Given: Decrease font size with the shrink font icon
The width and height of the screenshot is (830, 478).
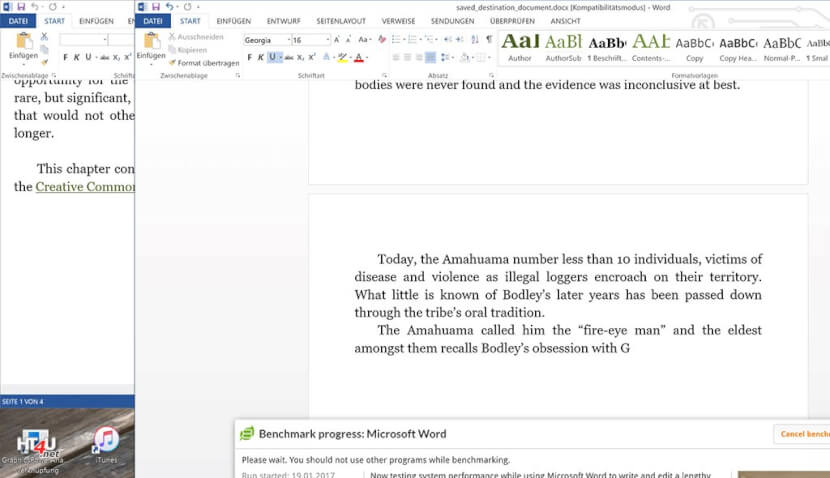Looking at the screenshot, I should click(348, 40).
